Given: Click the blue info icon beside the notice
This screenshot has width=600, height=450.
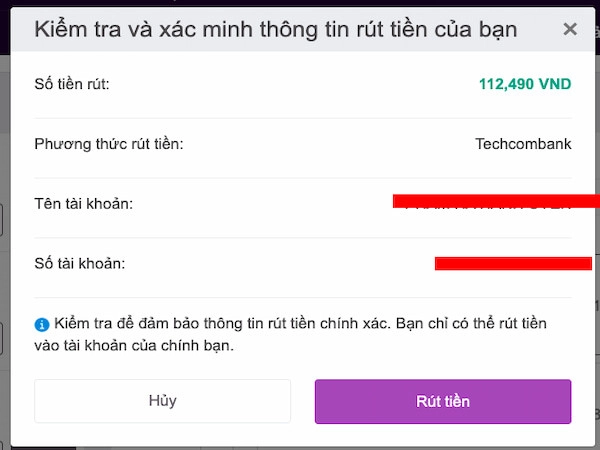Looking at the screenshot, I should click(42, 324).
